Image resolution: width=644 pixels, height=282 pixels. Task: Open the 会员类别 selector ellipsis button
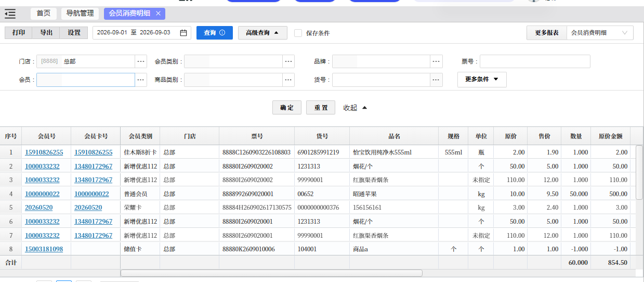pyautogui.click(x=288, y=61)
